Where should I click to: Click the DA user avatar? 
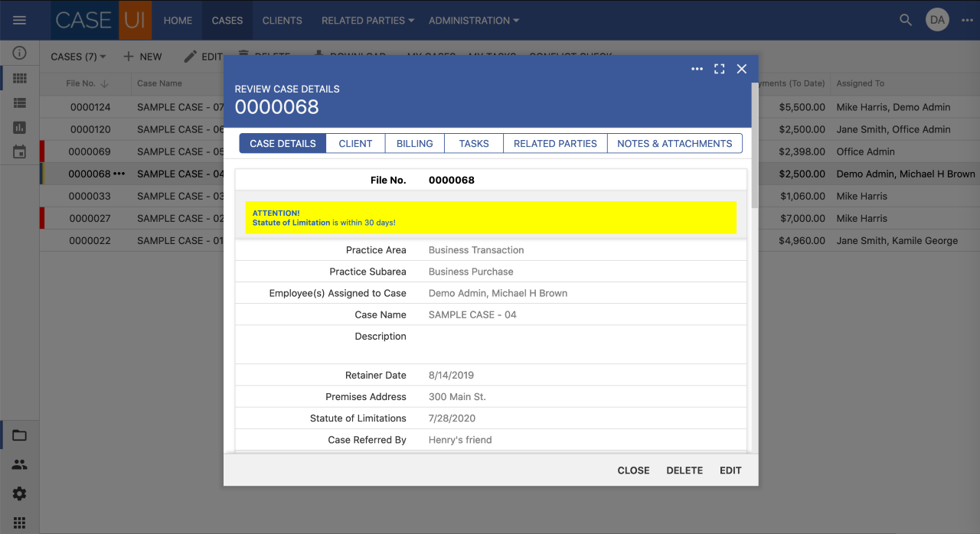click(x=937, y=20)
